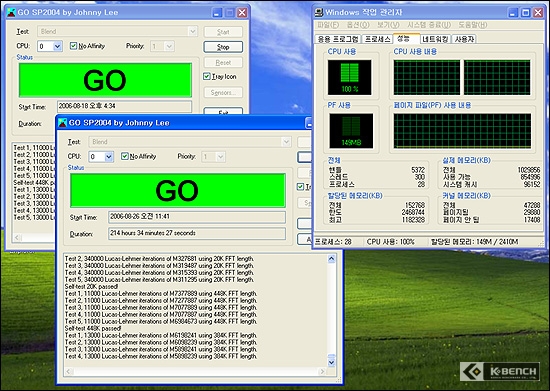This screenshot has height=391, width=550.
Task: Click Start Time field showing 2006-08-18
Action: click(125, 106)
